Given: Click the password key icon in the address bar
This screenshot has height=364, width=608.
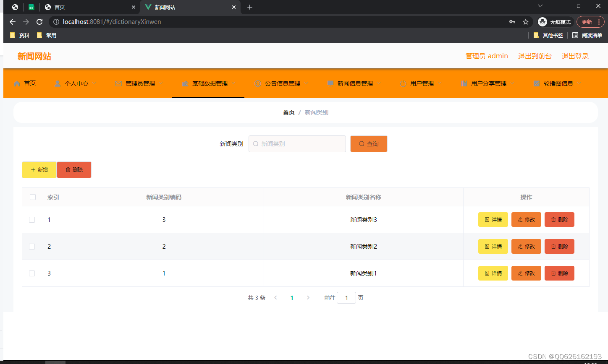Looking at the screenshot, I should click(x=512, y=22).
